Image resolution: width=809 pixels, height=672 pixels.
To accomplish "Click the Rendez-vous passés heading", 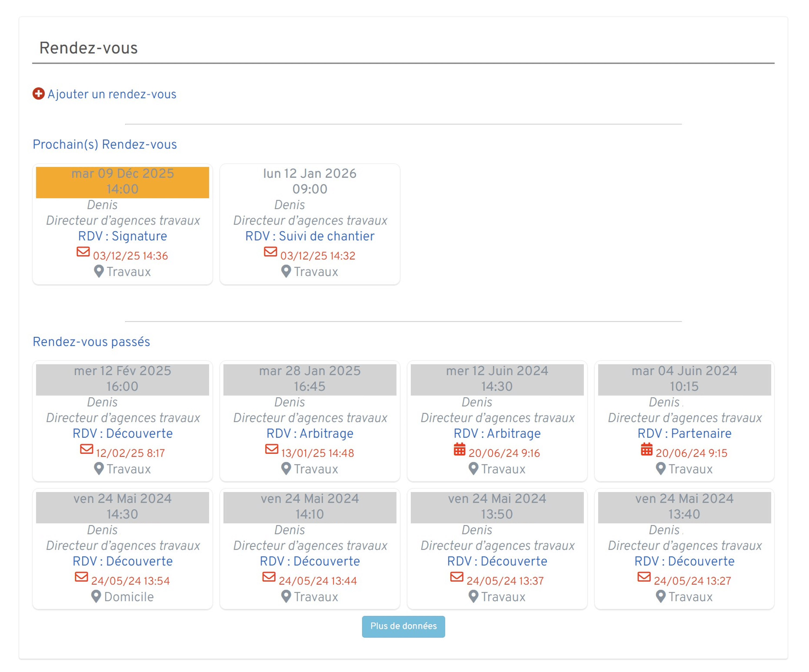I will (x=91, y=341).
